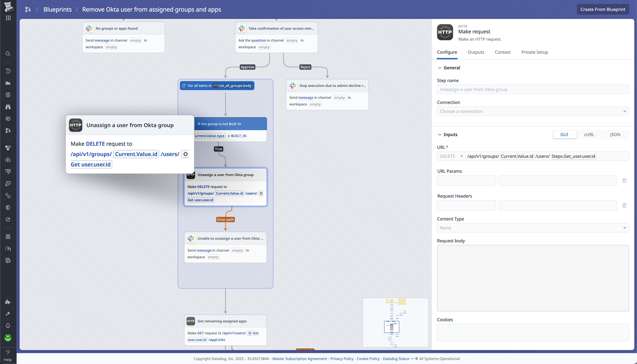Screen dimensions: 637x364
Task: Collapse the Inputs section
Action: pyautogui.click(x=440, y=134)
